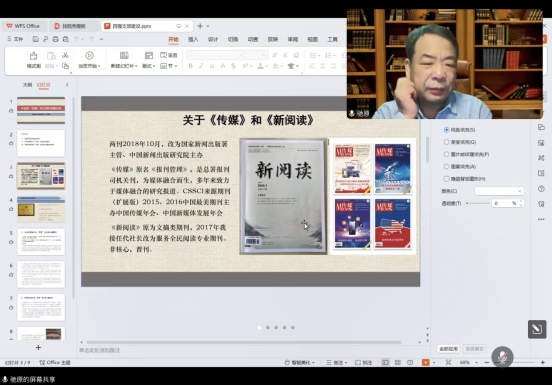Click the three-dots More icon in right sidebar
The height and width of the screenshot is (386, 552).
pos(541,219)
